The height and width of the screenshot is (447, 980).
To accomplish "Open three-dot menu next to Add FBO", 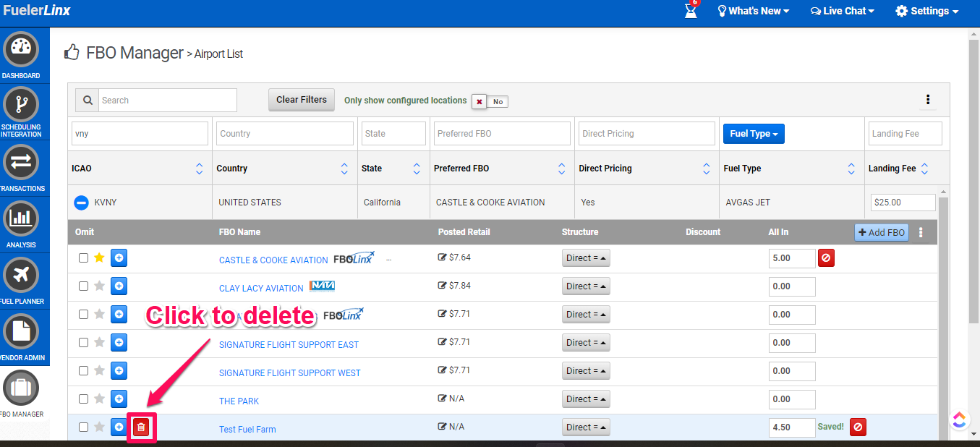I will pos(921,232).
